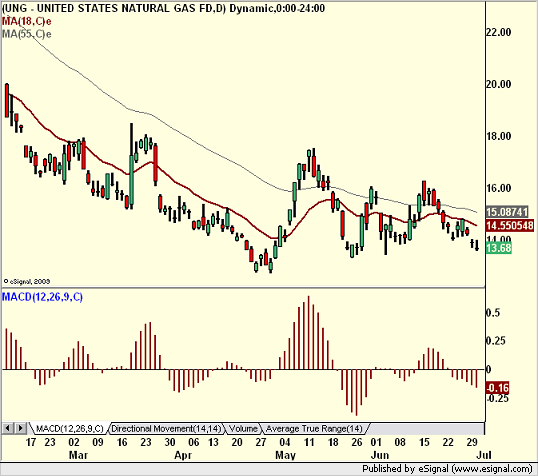This screenshot has width=538, height=476.
Task: Click the MA(55,C)e legend label
Action: (x=26, y=34)
